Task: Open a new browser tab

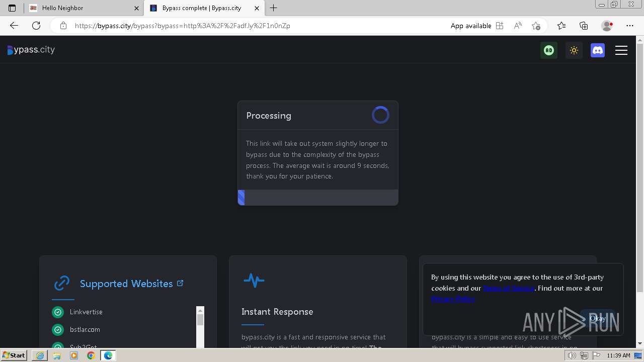Action: point(273,8)
